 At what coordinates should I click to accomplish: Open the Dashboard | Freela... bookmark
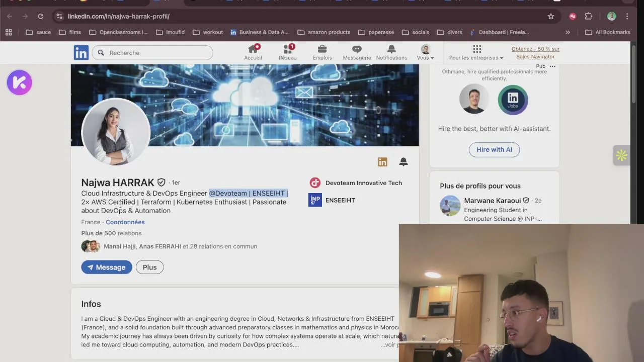[499, 32]
